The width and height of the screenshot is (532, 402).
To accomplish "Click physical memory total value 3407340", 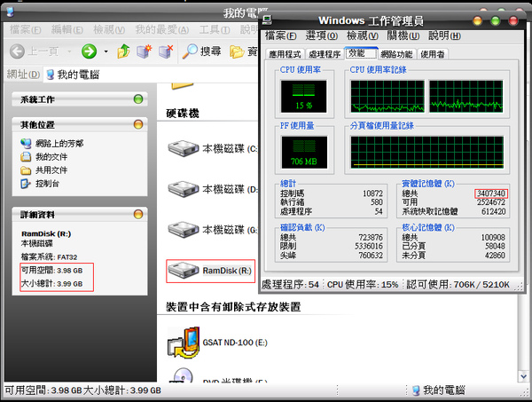I will [491, 193].
